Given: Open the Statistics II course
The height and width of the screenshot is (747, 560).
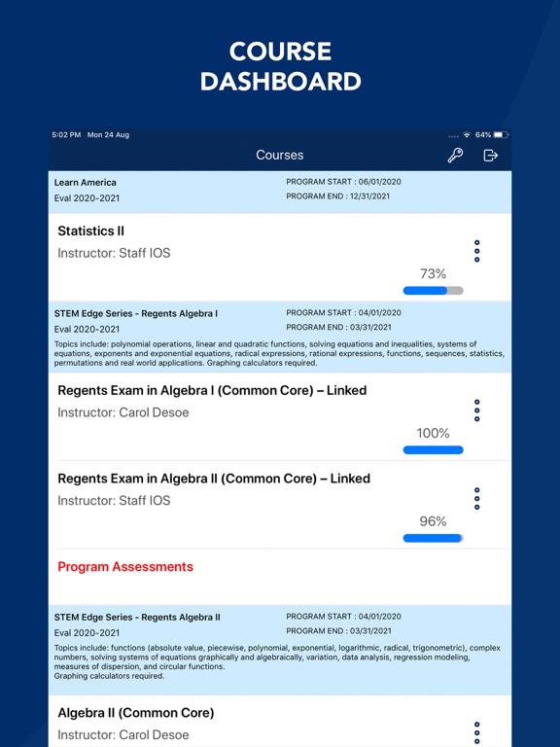Looking at the screenshot, I should pyautogui.click(x=280, y=257).
